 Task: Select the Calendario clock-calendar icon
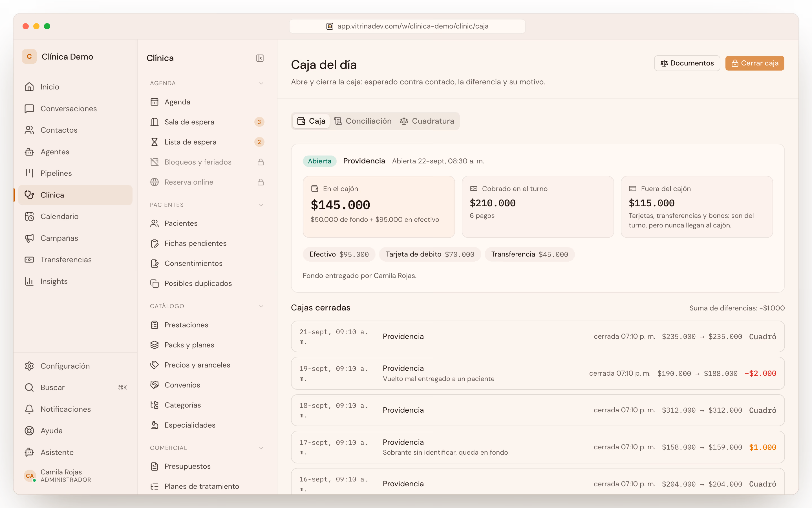tap(29, 216)
